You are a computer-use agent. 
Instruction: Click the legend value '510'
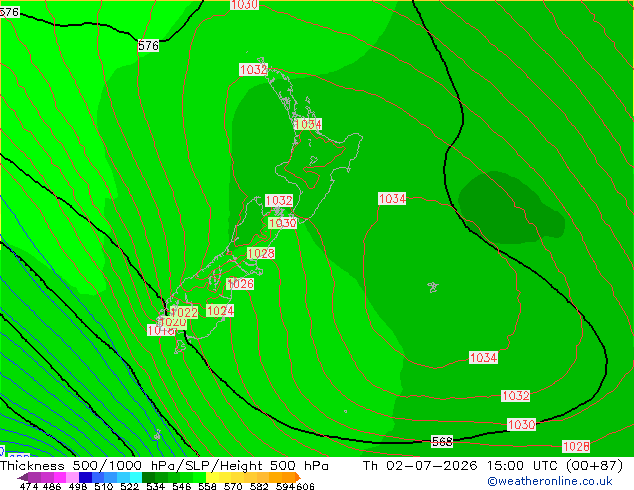(x=104, y=486)
